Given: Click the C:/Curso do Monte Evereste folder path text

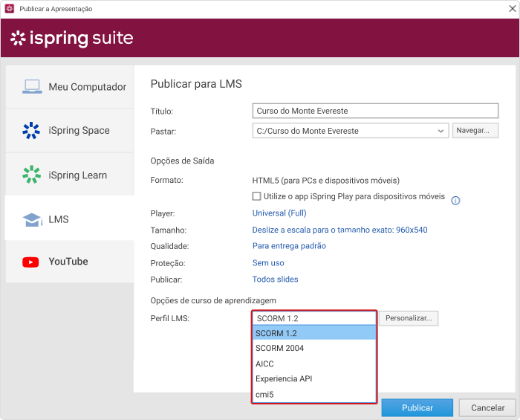Looking at the screenshot, I should coord(308,131).
